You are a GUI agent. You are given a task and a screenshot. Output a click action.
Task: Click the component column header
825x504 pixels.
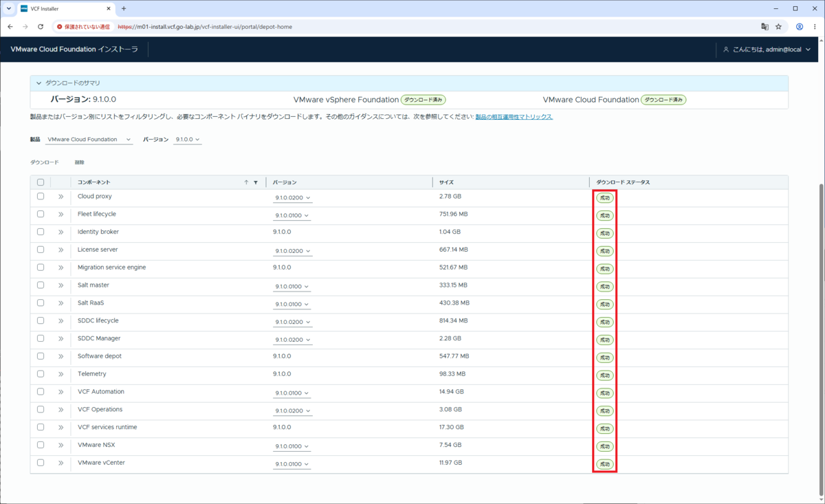pos(93,182)
